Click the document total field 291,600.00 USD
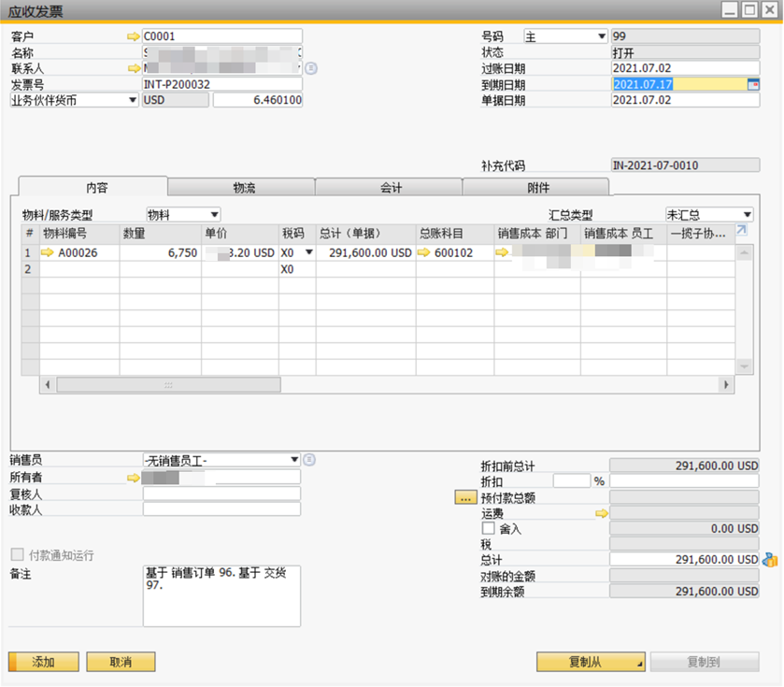The height and width of the screenshot is (687, 784). coord(685,560)
